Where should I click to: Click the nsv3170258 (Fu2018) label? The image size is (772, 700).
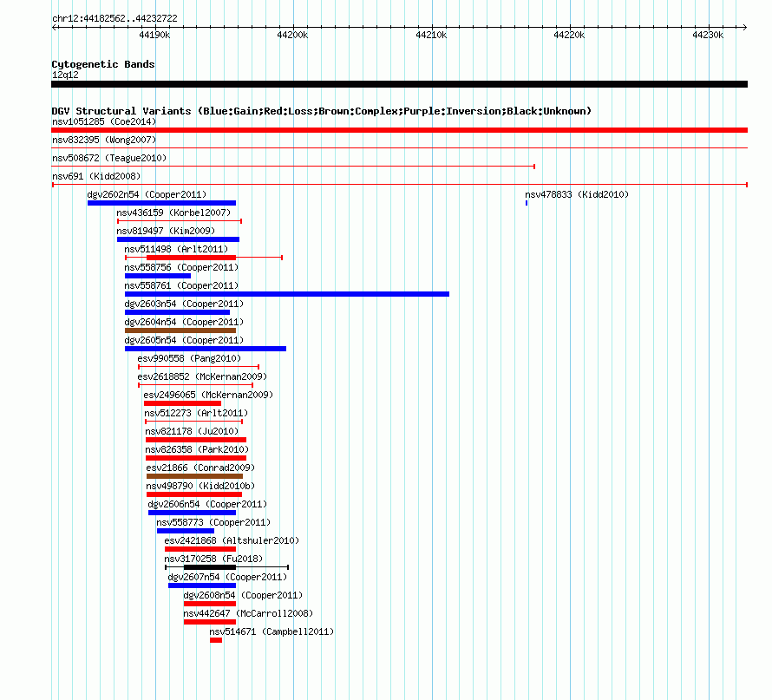click(x=213, y=559)
